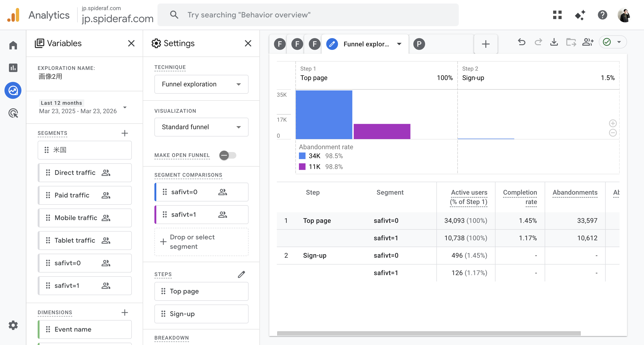Click Drop or select segment box

tap(201, 242)
